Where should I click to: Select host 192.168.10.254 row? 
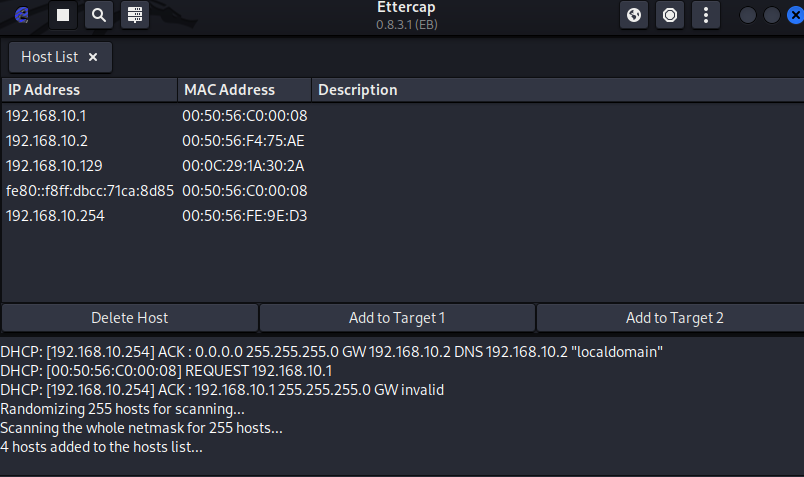pos(403,216)
